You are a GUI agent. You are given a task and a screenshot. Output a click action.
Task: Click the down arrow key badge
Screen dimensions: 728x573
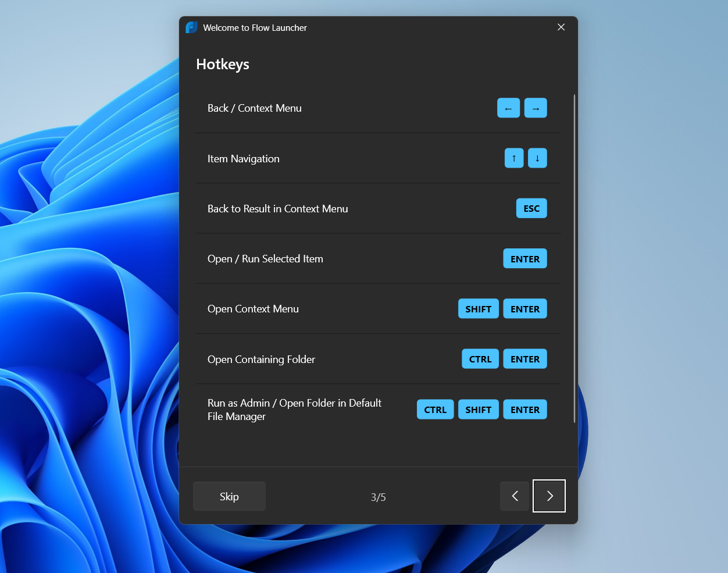(537, 158)
